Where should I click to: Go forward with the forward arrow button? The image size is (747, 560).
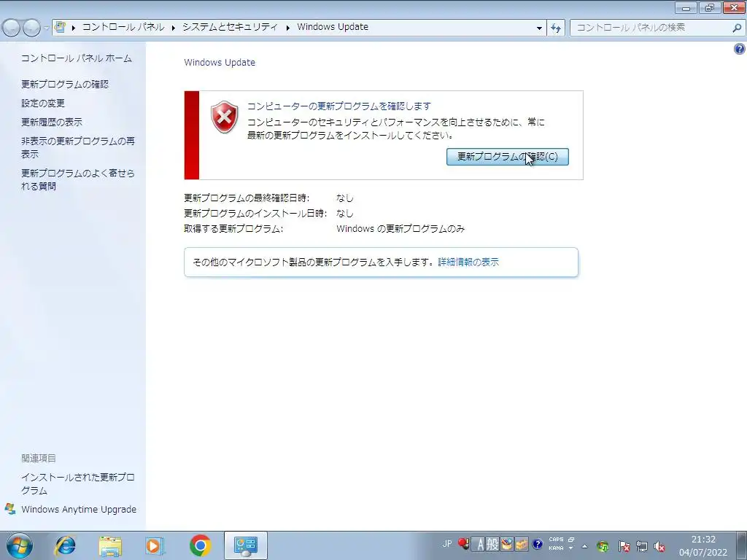point(31,28)
